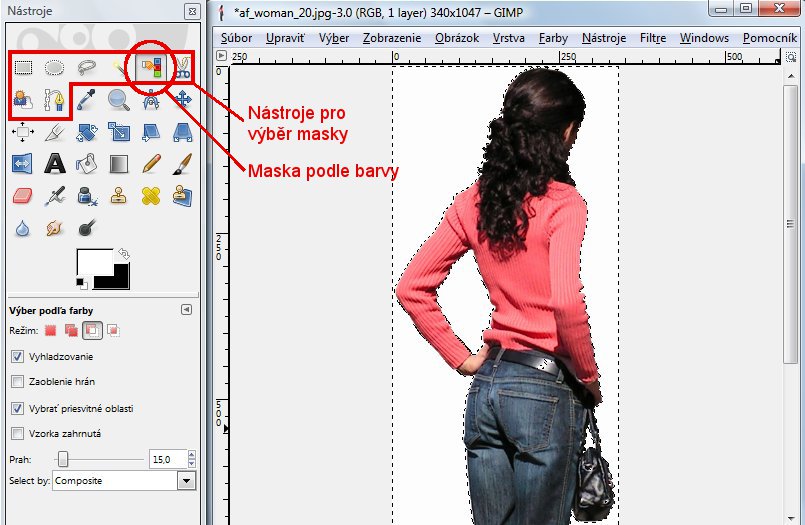Select the Rectangle Select tool
The width and height of the screenshot is (805, 525).
[x=23, y=68]
